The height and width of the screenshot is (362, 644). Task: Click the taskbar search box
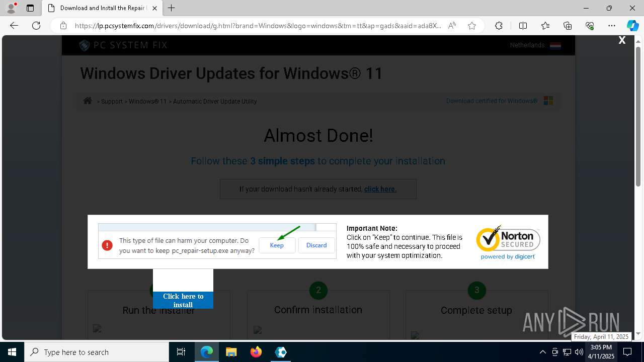[x=97, y=352]
